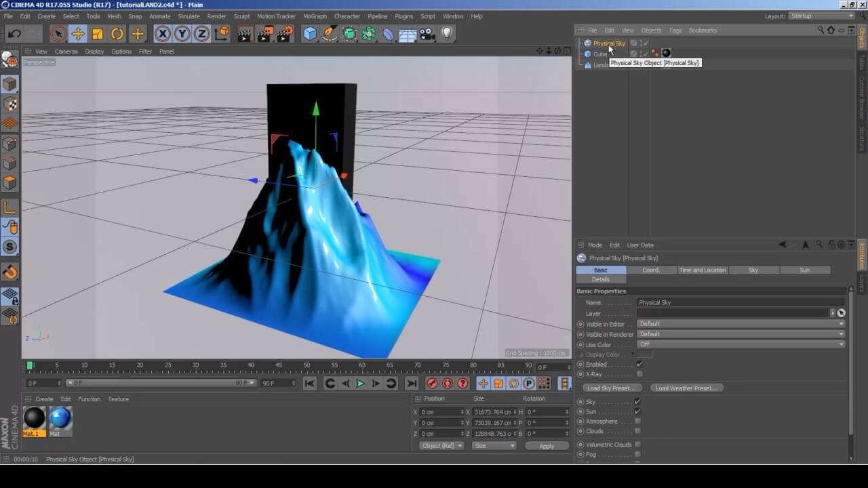This screenshot has width=868, height=488.
Task: Add a camera object from toolbar
Action: (427, 34)
